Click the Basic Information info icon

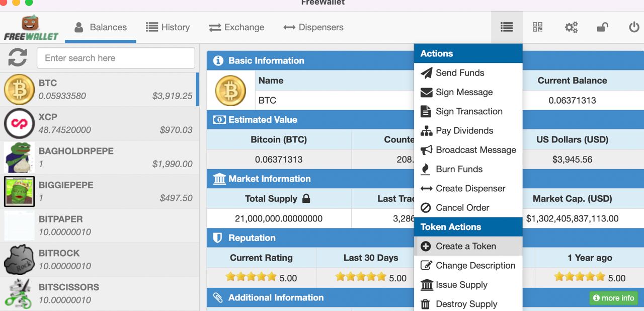pos(218,60)
